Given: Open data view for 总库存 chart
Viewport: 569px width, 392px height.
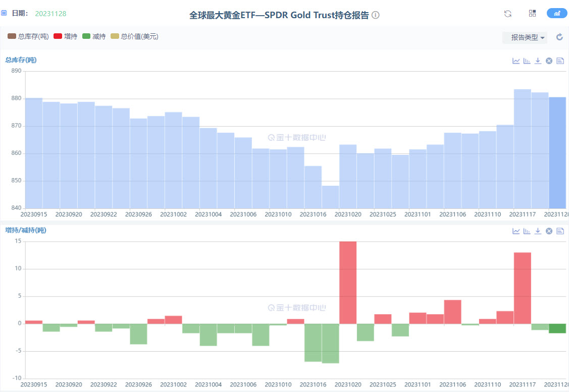Looking at the screenshot, I should [560, 61].
